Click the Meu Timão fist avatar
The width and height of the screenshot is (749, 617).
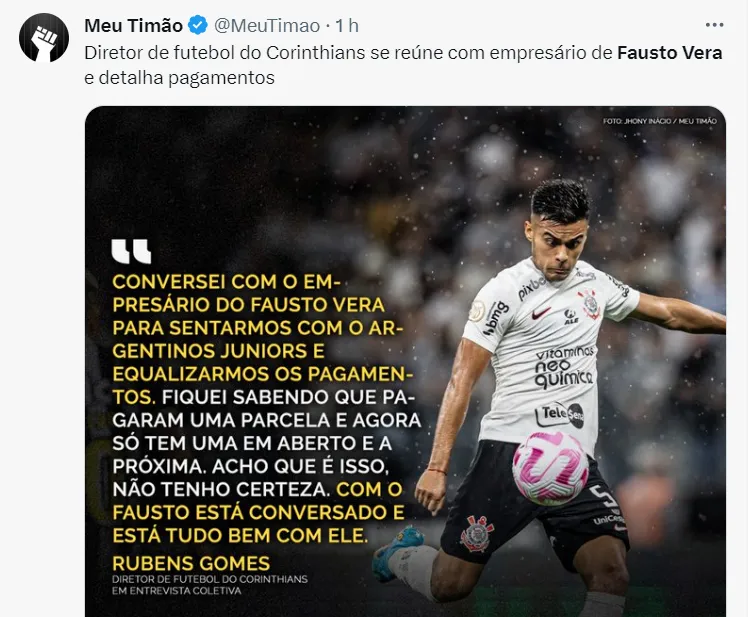point(42,39)
